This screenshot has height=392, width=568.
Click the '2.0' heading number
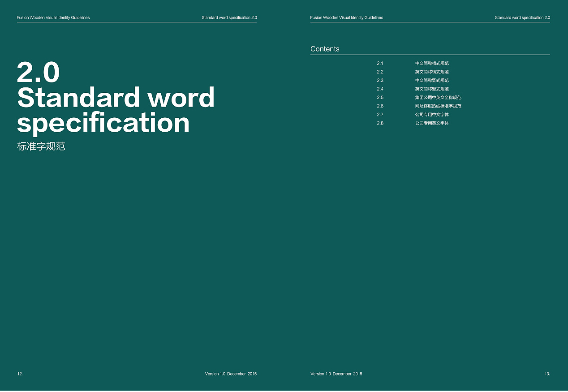tap(38, 73)
